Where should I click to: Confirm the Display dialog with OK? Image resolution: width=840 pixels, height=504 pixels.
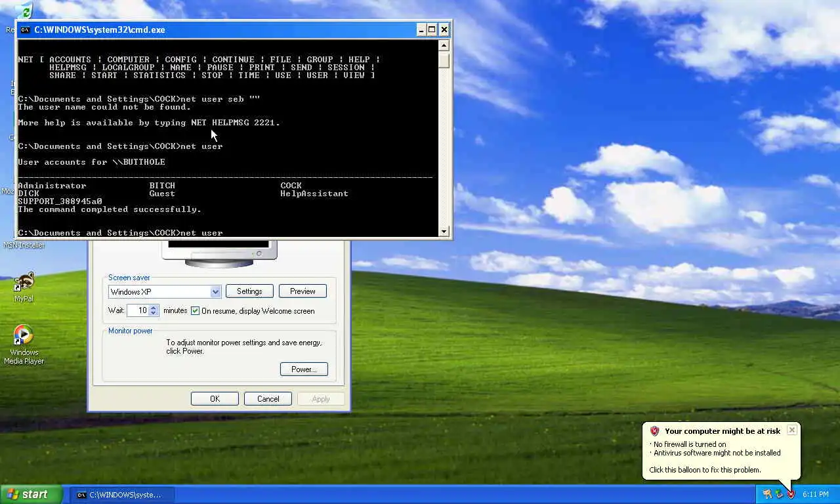[x=215, y=399]
